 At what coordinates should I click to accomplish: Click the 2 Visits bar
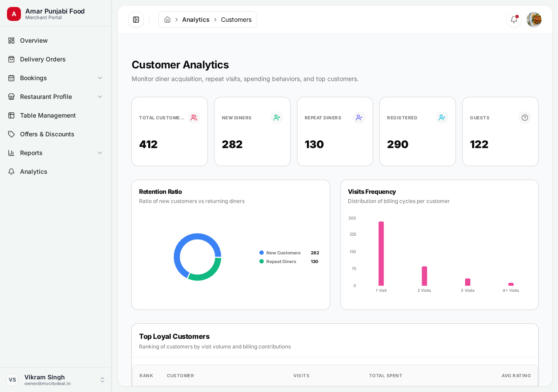(424, 276)
